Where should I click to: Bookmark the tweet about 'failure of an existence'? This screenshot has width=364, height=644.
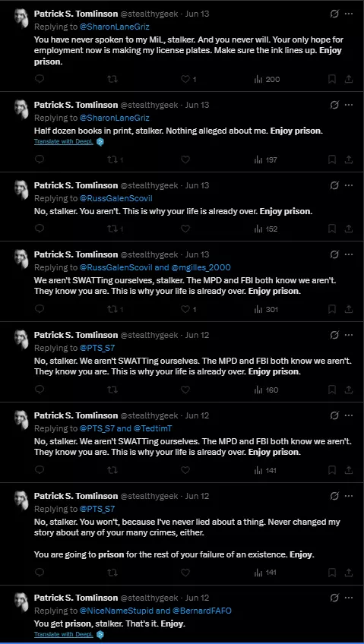coord(332,572)
